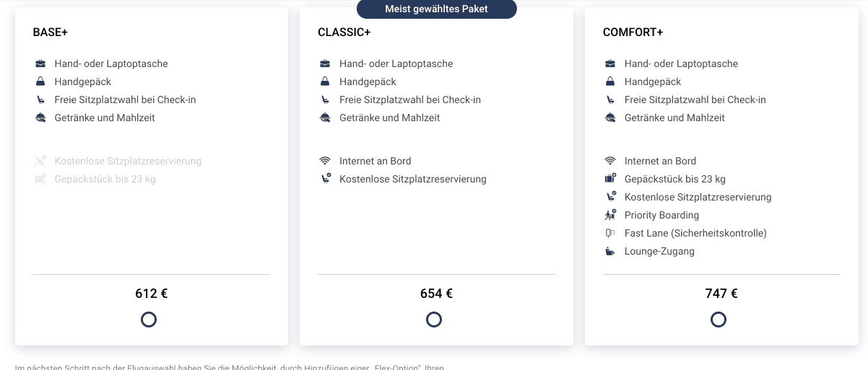Viewport: 868px width, 370px height.
Task: Click the Wi-Fi icon in CLASSIC+ card
Action: [325, 161]
